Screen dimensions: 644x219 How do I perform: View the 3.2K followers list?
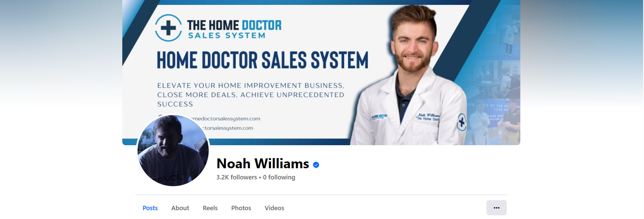pos(236,177)
